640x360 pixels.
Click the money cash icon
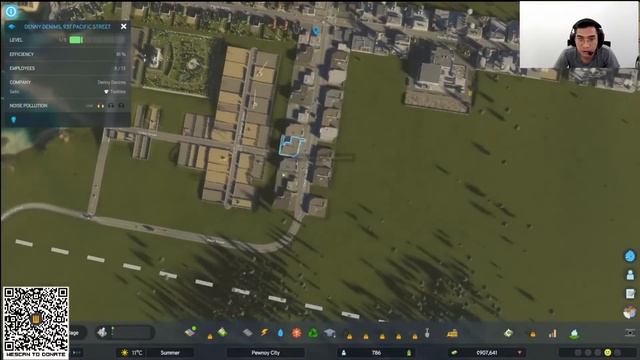coord(454,353)
